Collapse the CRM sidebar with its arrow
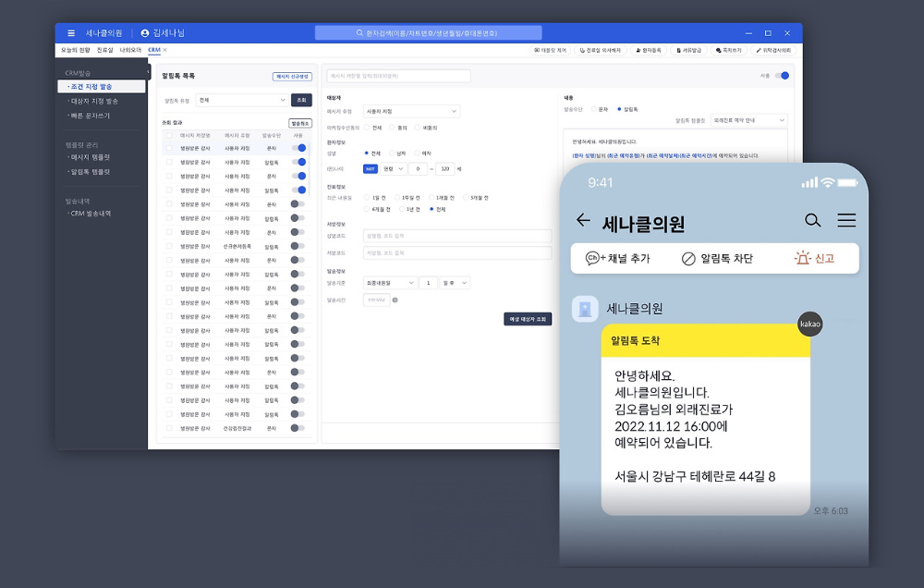The height and width of the screenshot is (588, 924). pyautogui.click(x=149, y=72)
